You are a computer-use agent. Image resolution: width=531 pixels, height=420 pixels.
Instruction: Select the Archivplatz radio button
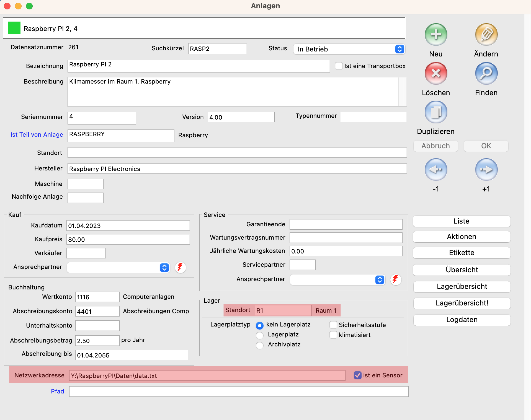coord(260,345)
